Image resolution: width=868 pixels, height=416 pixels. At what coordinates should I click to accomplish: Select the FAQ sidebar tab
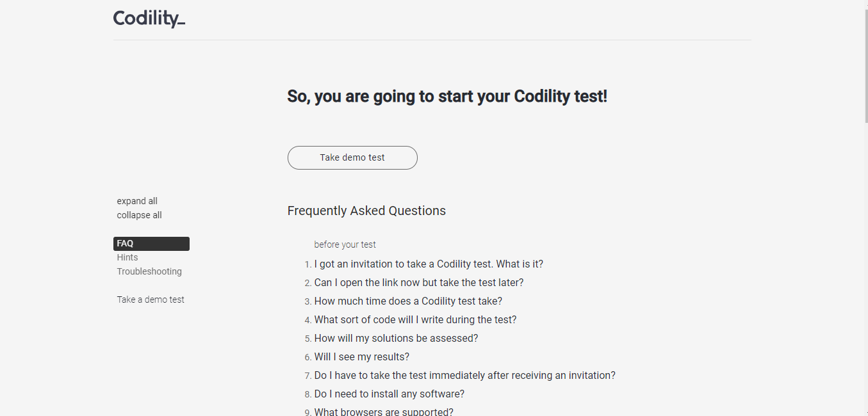(x=151, y=244)
